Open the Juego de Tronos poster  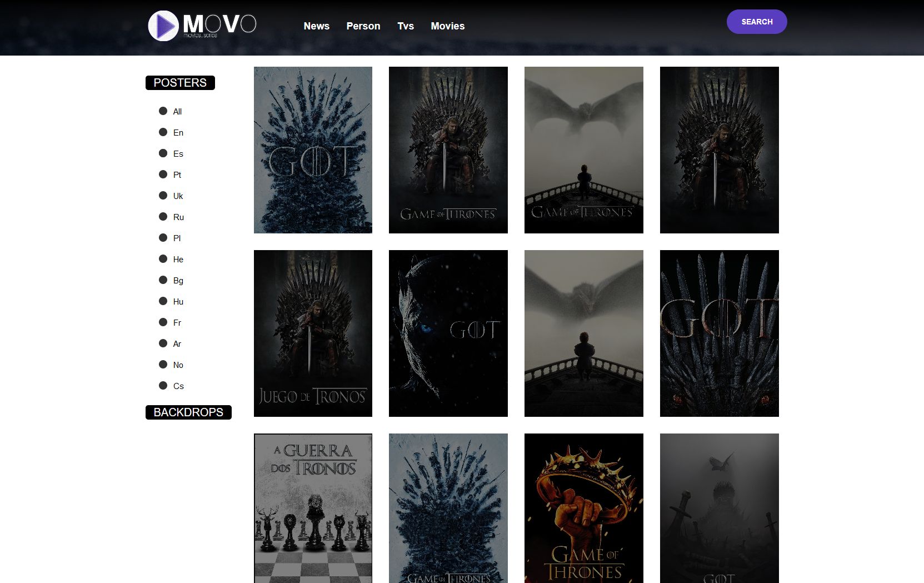tap(313, 333)
